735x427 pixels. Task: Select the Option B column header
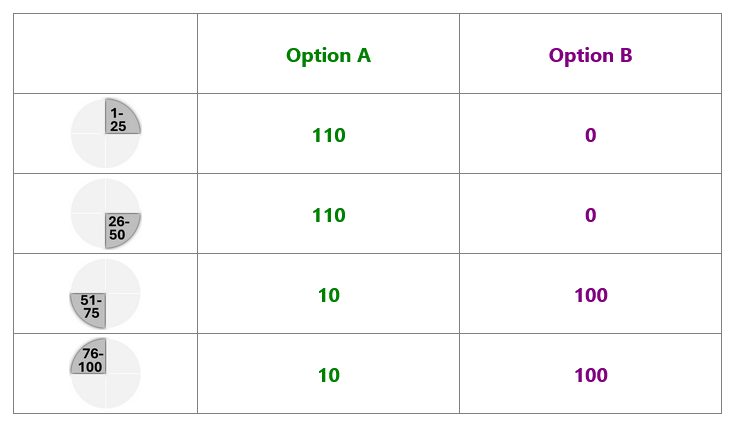click(591, 55)
